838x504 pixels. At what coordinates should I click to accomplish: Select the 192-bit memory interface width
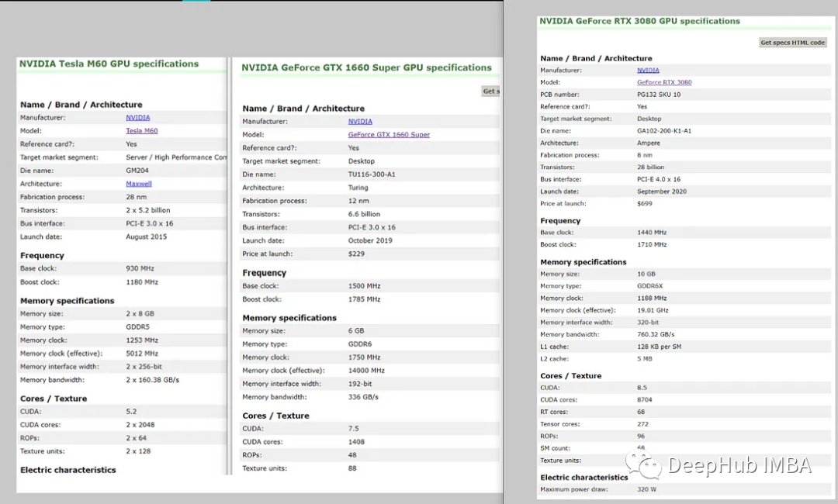[360, 384]
